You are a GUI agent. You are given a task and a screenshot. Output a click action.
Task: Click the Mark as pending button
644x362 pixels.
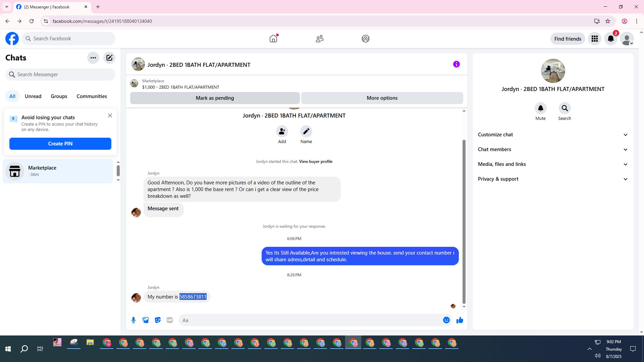[215, 98]
